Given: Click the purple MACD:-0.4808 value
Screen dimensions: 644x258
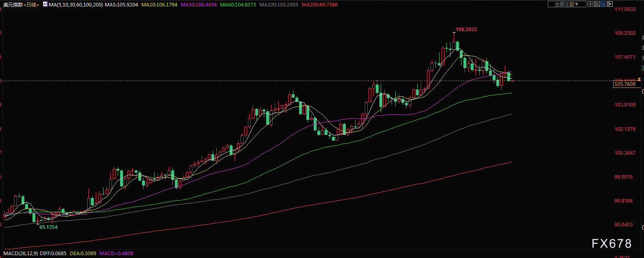Looking at the screenshot, I should pyautogui.click(x=116, y=254).
